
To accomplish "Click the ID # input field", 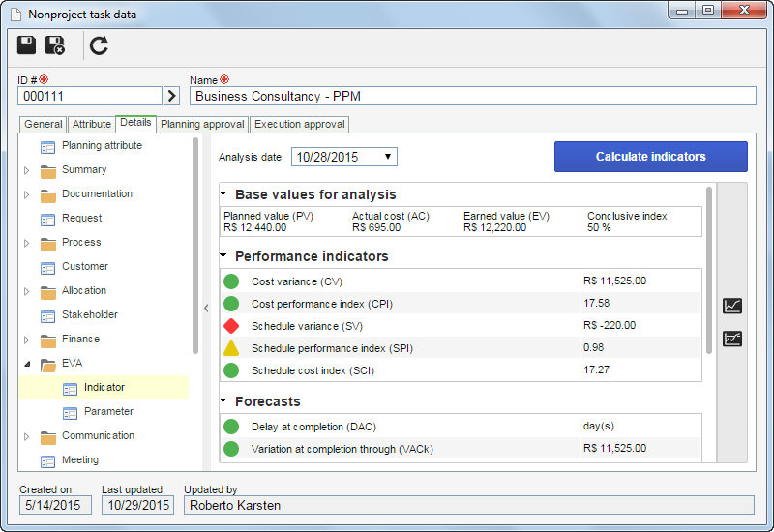I will tap(90, 96).
